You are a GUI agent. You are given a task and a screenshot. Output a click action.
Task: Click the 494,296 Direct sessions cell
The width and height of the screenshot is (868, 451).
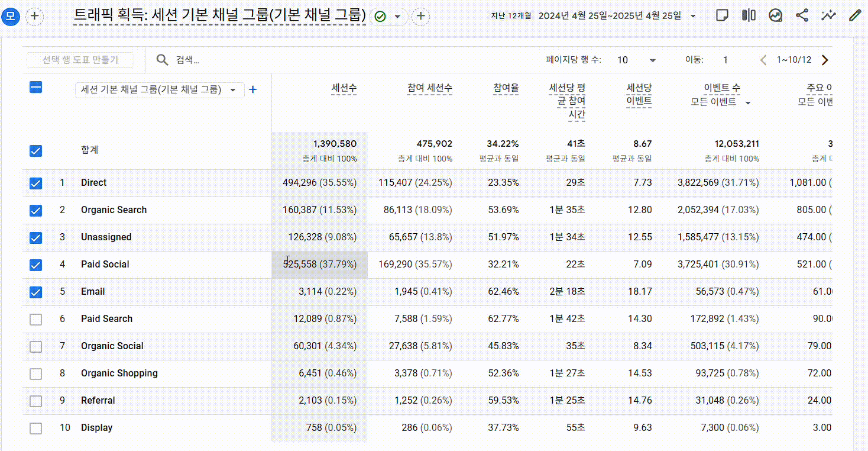[x=320, y=183]
